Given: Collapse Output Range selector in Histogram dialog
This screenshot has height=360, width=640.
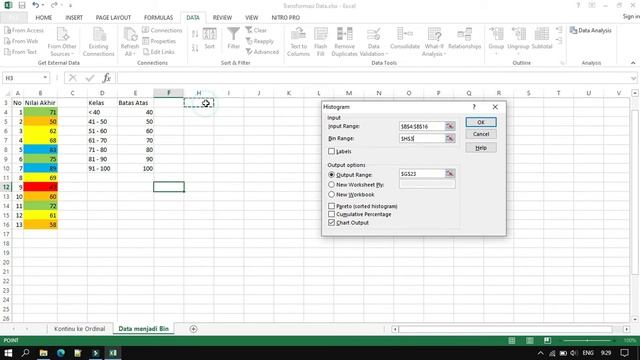Looking at the screenshot, I should pyautogui.click(x=450, y=173).
